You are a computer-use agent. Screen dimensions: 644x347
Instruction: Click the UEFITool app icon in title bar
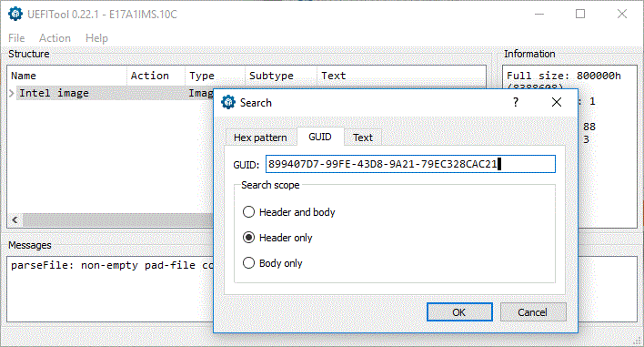(15, 14)
